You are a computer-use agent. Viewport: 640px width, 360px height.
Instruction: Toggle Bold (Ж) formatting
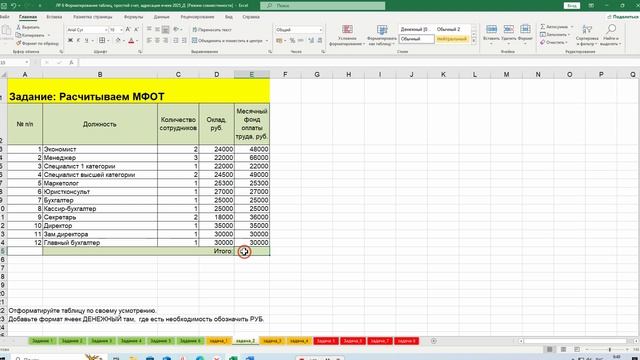tap(70, 40)
